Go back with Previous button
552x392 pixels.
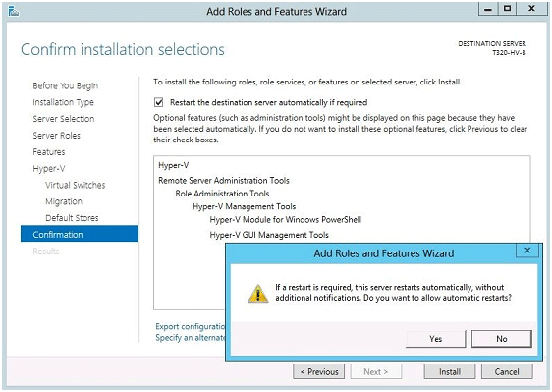(x=319, y=372)
